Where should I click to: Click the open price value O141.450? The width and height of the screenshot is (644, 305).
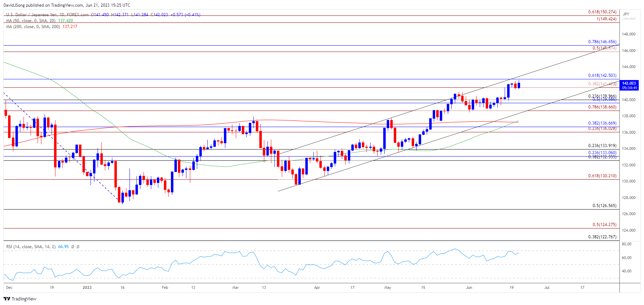click(x=100, y=15)
